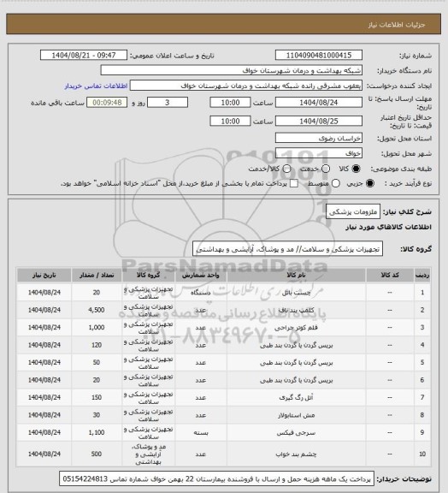
Task: Click the quantity 1,100 cell
Action: (x=97, y=432)
